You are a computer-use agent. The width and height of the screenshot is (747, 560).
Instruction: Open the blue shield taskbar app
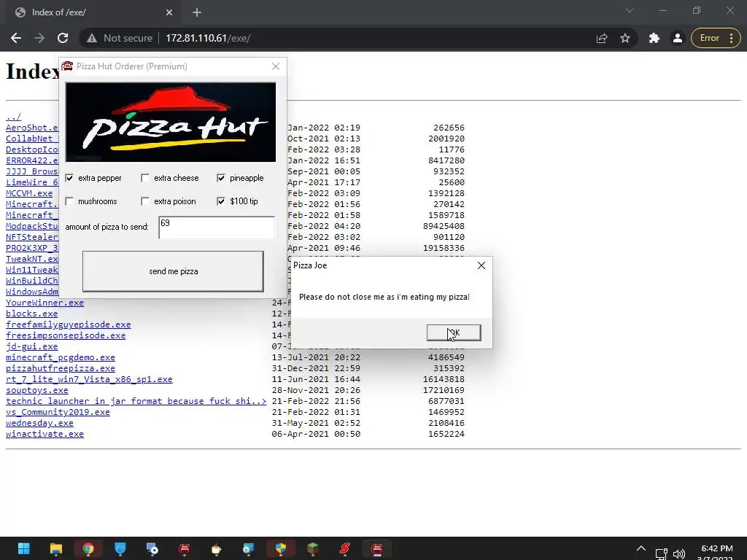pos(120,548)
